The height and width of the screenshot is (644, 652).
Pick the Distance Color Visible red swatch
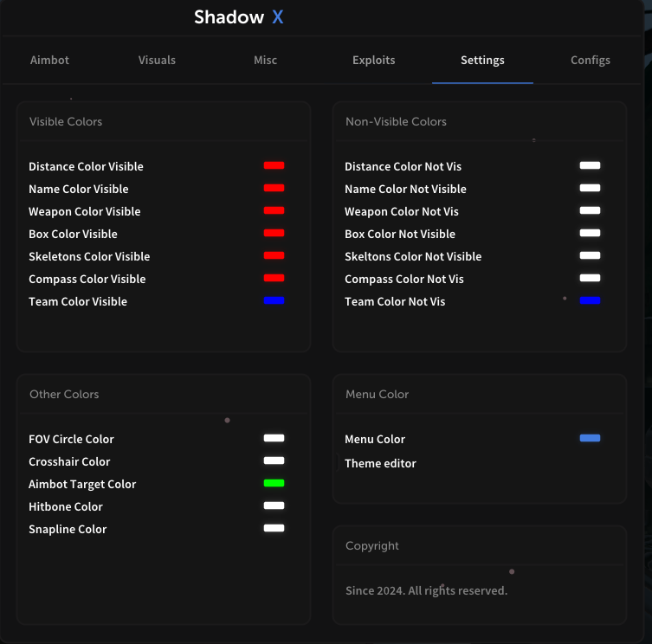pyautogui.click(x=274, y=165)
